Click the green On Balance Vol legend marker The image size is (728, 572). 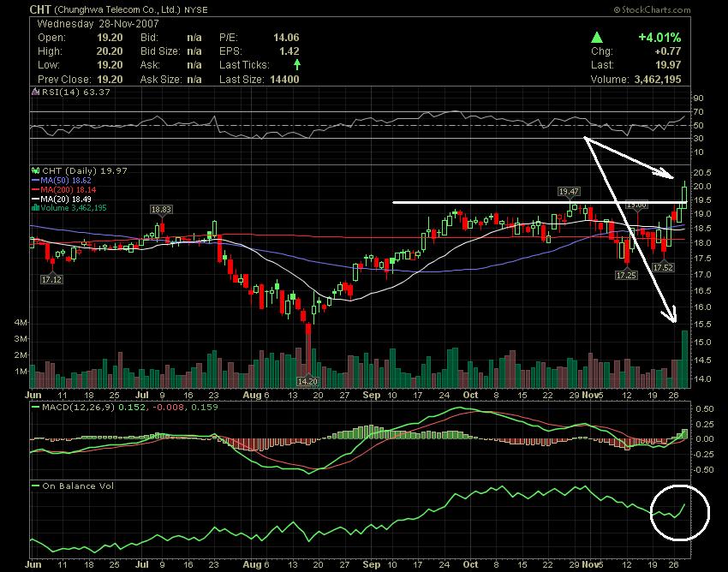[35, 486]
